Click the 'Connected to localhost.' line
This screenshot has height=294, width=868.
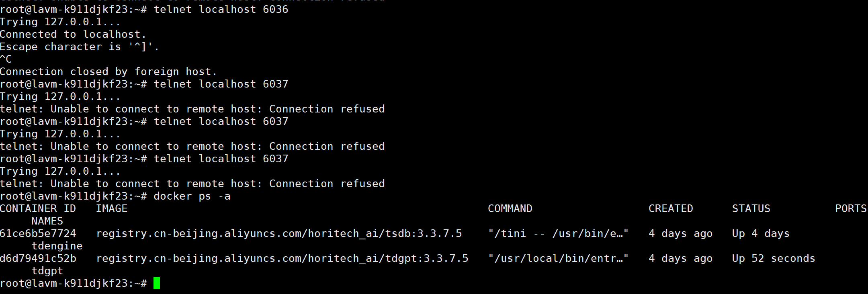(x=73, y=35)
